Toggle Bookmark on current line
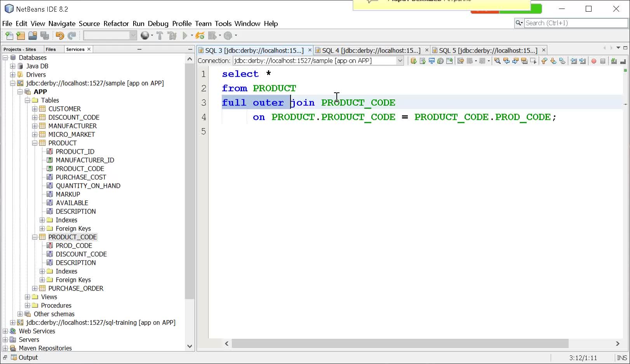Image resolution: width=630 pixels, height=364 pixels. [x=562, y=61]
